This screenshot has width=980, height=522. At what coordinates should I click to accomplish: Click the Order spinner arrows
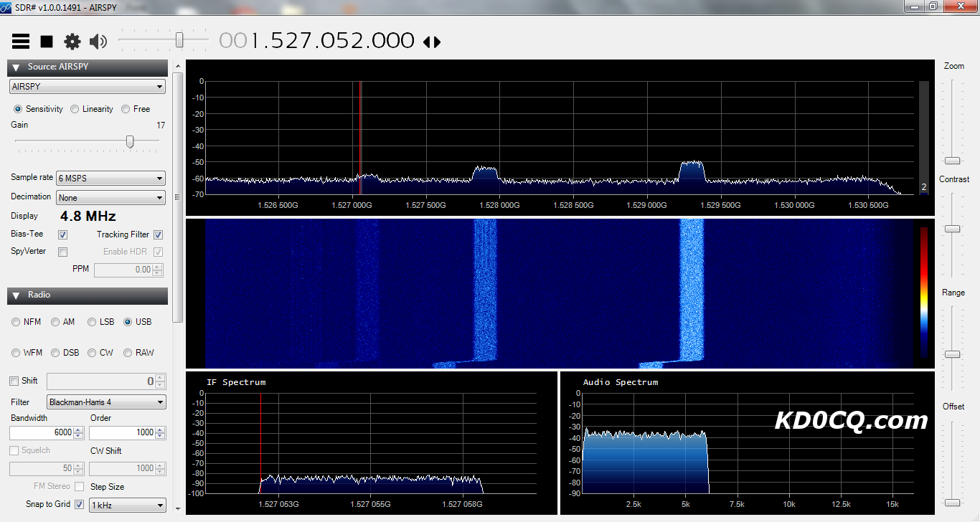point(160,432)
